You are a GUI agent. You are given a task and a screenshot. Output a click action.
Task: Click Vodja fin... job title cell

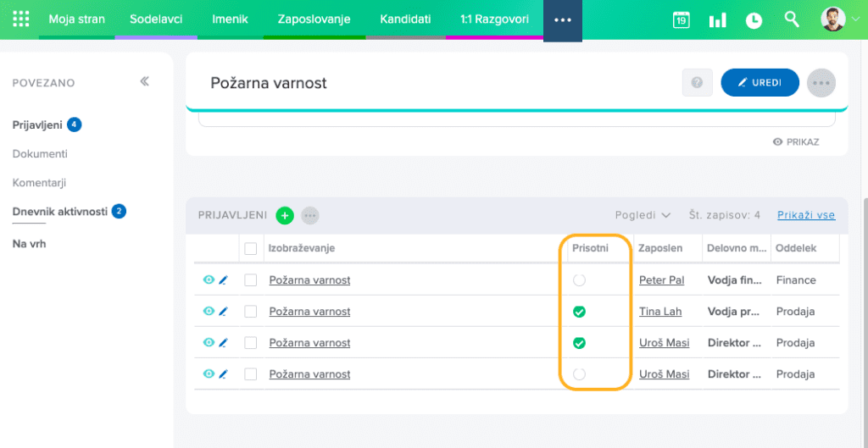click(x=735, y=280)
